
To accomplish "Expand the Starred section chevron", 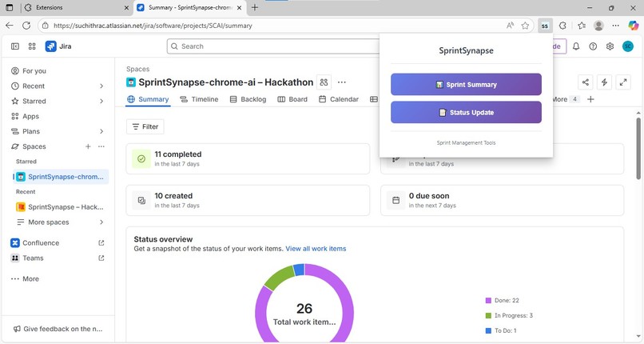I will coord(101,101).
